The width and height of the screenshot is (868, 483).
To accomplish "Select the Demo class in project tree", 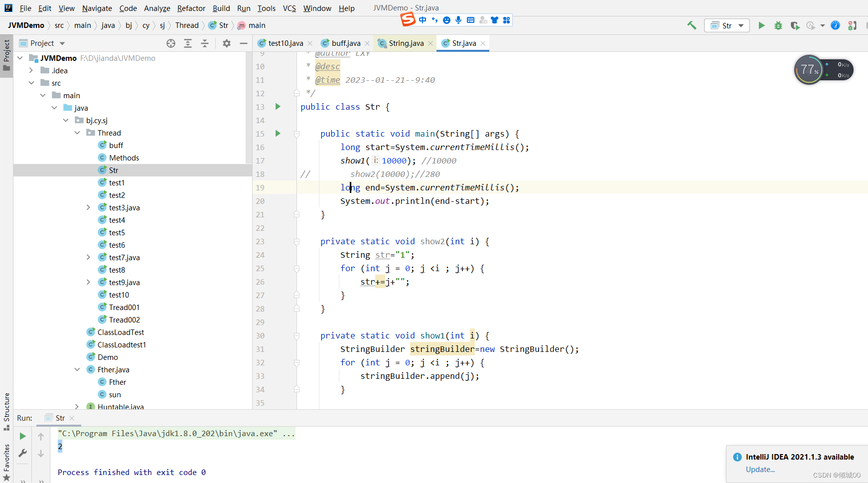I will click(x=108, y=357).
